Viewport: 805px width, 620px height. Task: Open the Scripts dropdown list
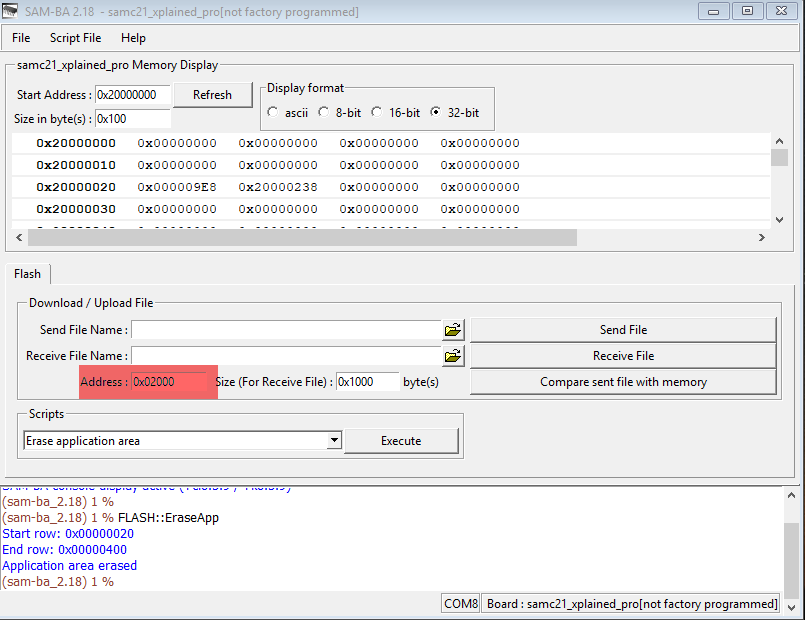(334, 441)
